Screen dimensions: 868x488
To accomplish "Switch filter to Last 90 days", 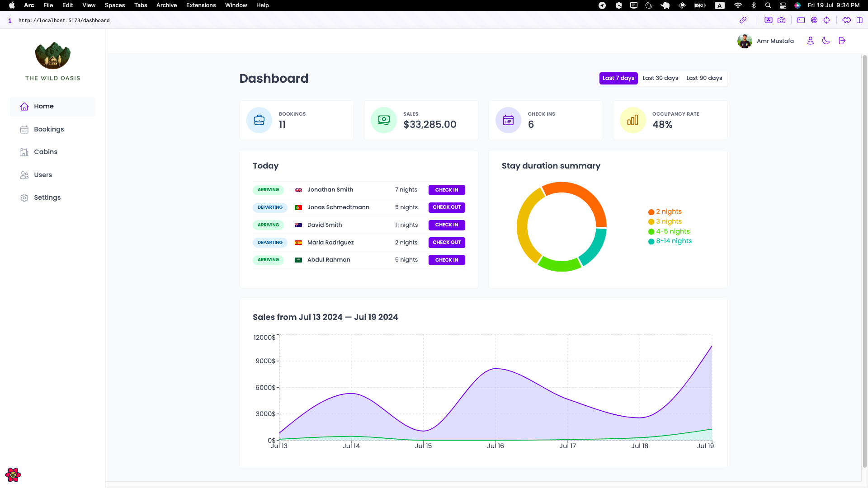I will [x=704, y=78].
